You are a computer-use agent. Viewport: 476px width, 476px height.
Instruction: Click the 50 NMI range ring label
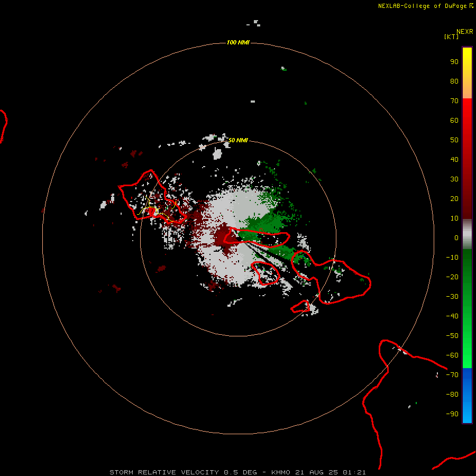click(239, 140)
